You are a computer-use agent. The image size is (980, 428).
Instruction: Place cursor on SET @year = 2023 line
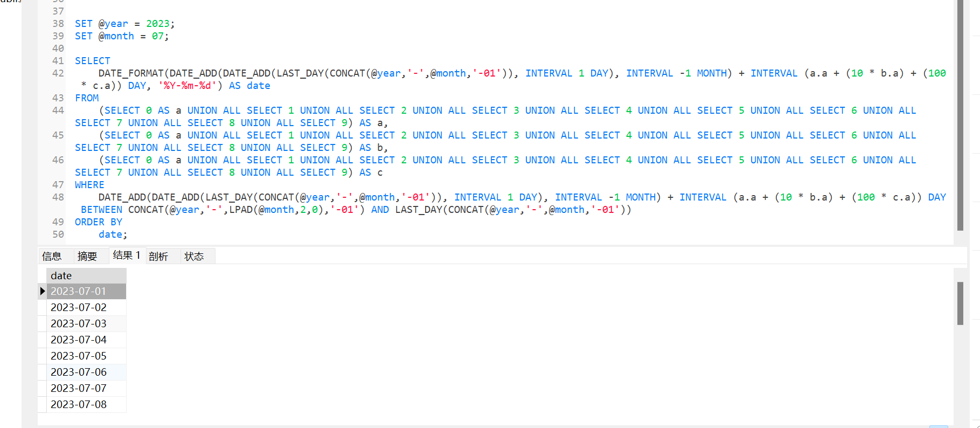[125, 24]
